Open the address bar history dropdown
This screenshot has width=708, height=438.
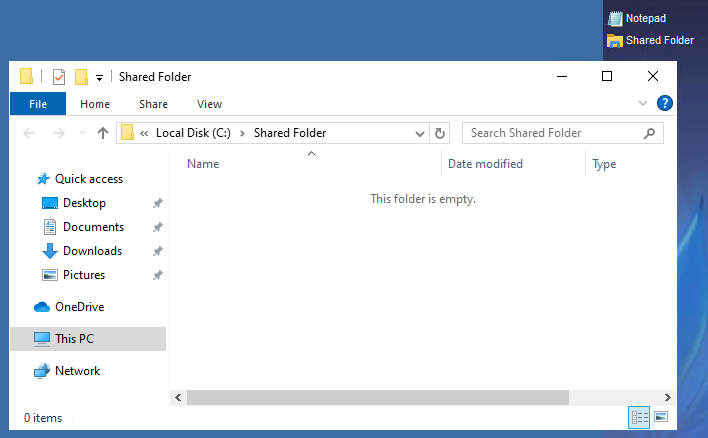point(421,133)
